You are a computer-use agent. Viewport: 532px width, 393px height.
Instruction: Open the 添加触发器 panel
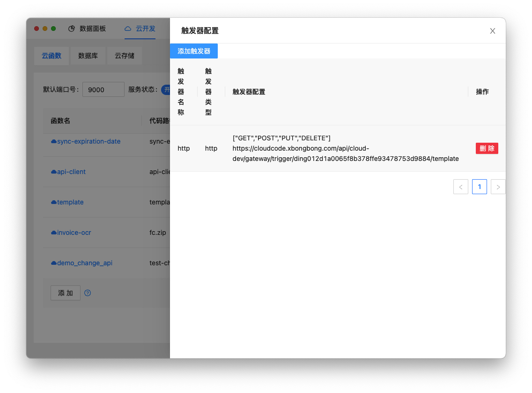click(x=194, y=51)
